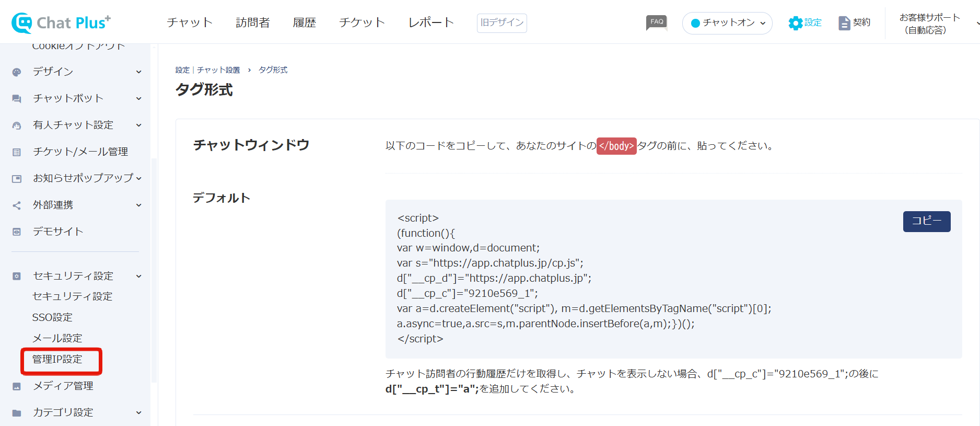
Task: Click the settings gear icon
Action: (x=795, y=23)
